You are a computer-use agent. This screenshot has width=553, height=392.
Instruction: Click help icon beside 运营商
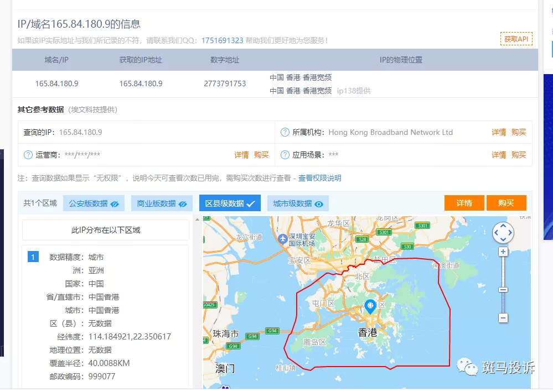28,155
